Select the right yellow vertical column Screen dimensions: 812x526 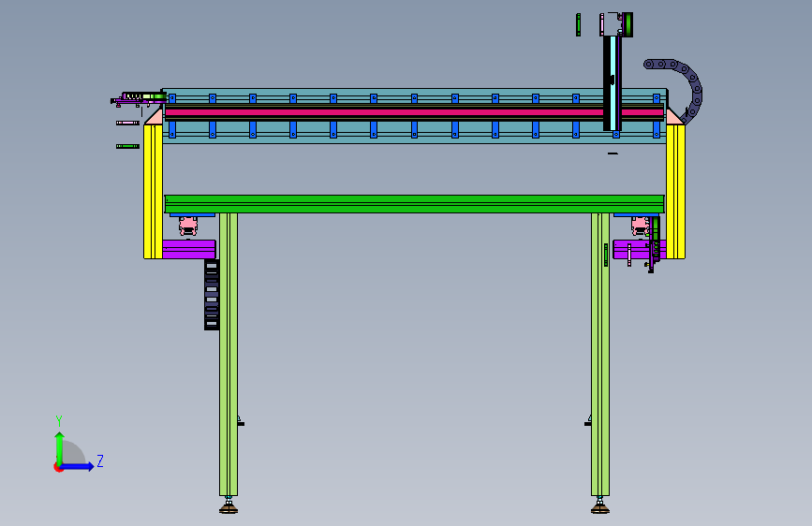(676, 191)
